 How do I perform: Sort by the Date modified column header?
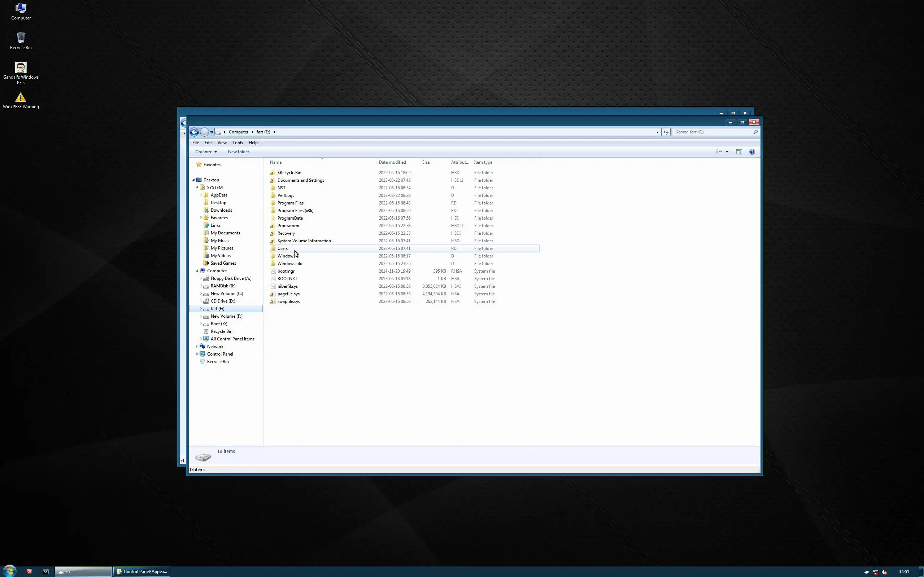[392, 162]
